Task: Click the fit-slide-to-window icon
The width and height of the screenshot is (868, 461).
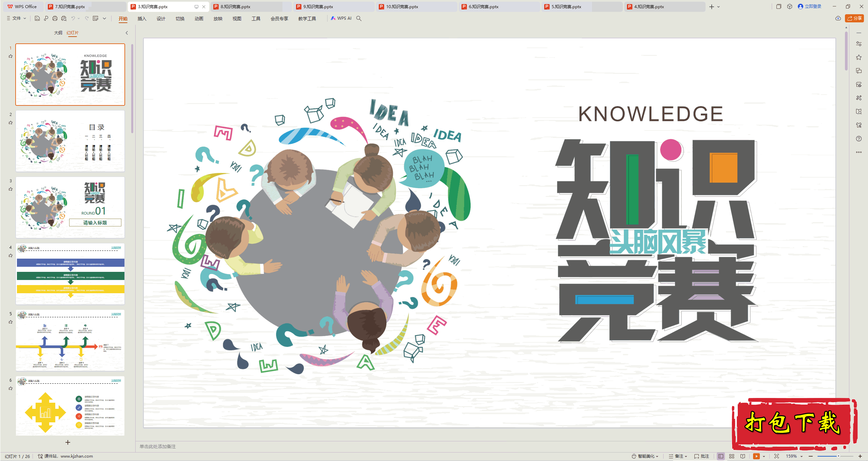Action: coord(777,456)
